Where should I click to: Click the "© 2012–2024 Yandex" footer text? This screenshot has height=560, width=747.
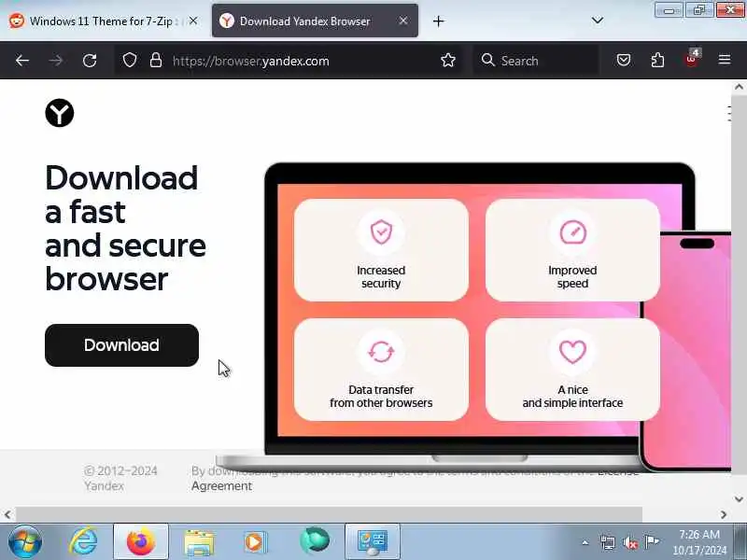(120, 479)
